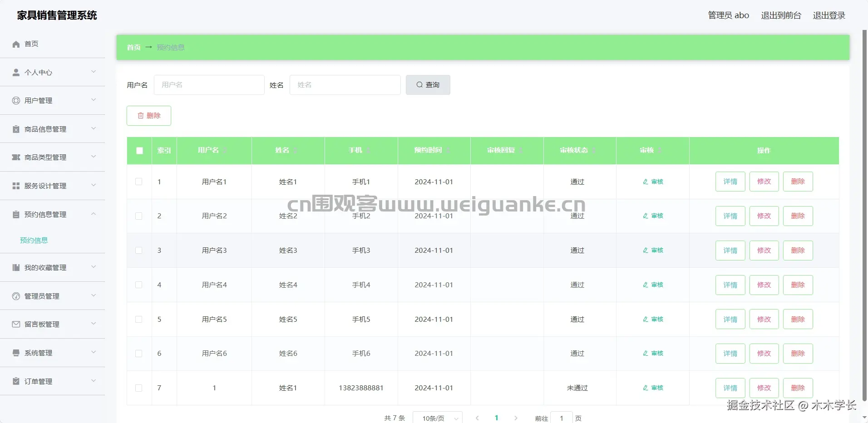
Task: Expand the 个人中心 menu chevron
Action: [94, 71]
